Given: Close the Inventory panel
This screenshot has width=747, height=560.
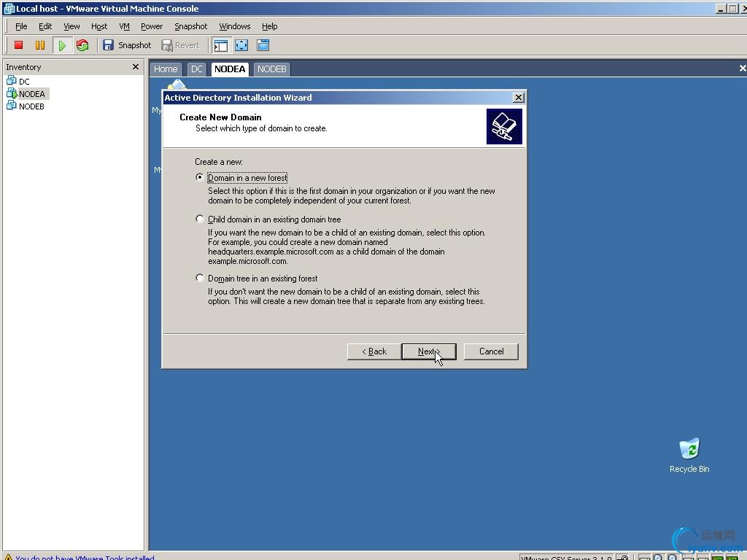Looking at the screenshot, I should click(x=136, y=66).
